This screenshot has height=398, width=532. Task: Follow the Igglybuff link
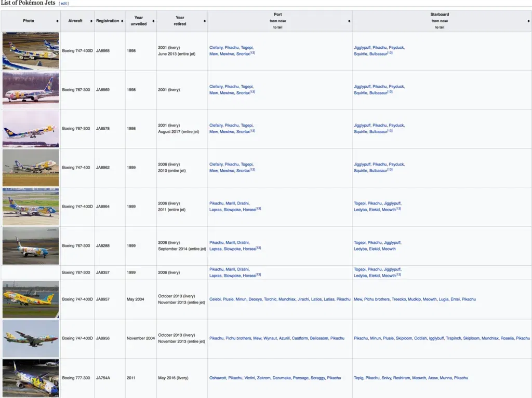pyautogui.click(x=436, y=338)
